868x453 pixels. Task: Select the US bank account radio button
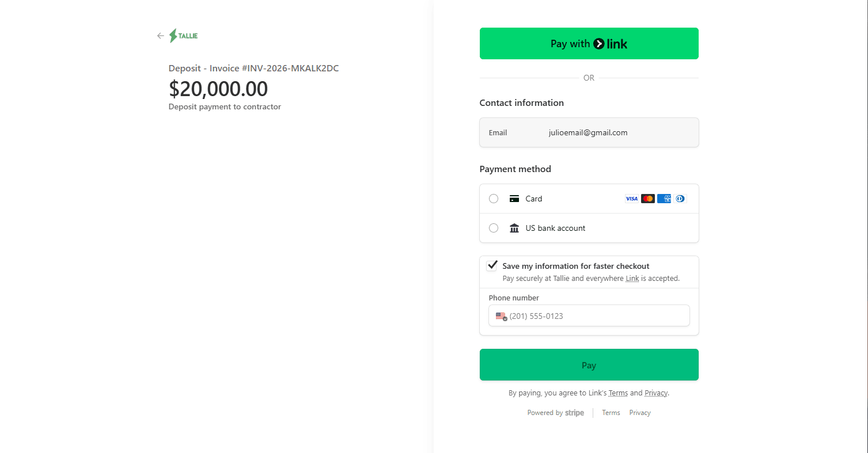[493, 227]
